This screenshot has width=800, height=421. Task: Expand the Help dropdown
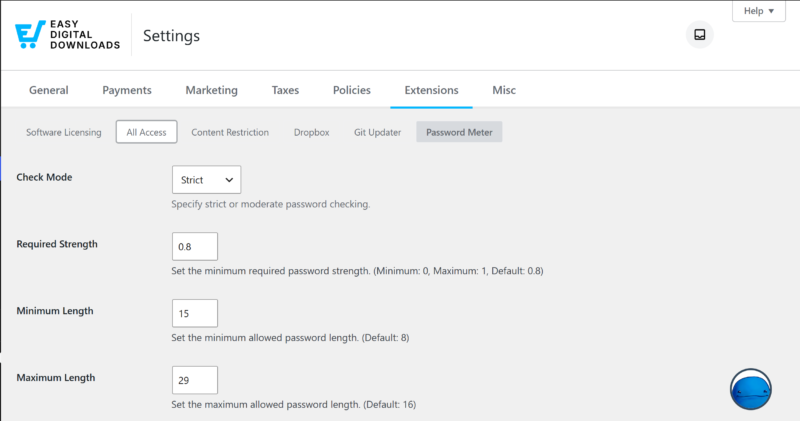click(x=759, y=11)
